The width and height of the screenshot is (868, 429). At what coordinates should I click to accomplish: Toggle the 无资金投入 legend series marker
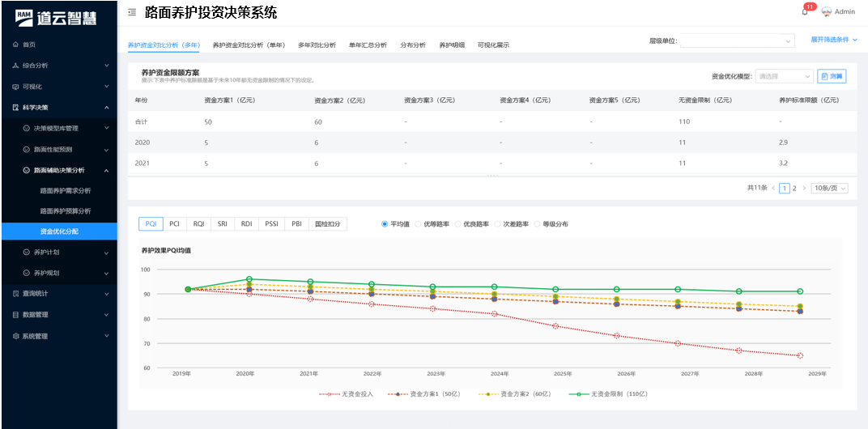pyautogui.click(x=330, y=394)
